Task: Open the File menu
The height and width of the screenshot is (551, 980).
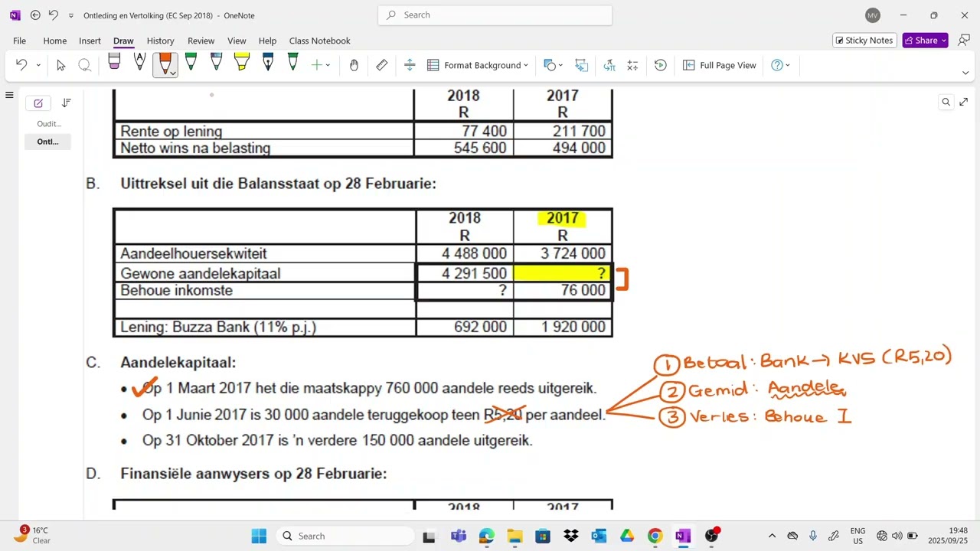Action: [x=19, y=41]
